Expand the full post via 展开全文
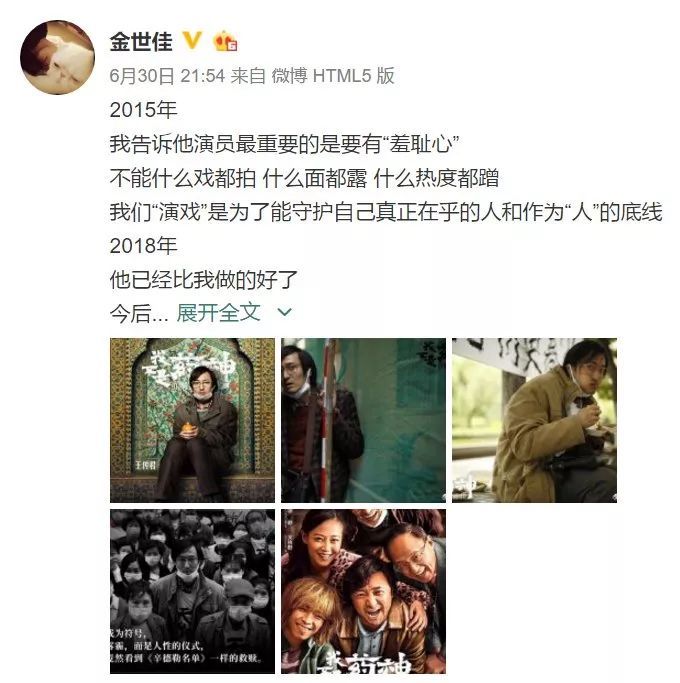This screenshot has height=683, width=680. [x=218, y=312]
